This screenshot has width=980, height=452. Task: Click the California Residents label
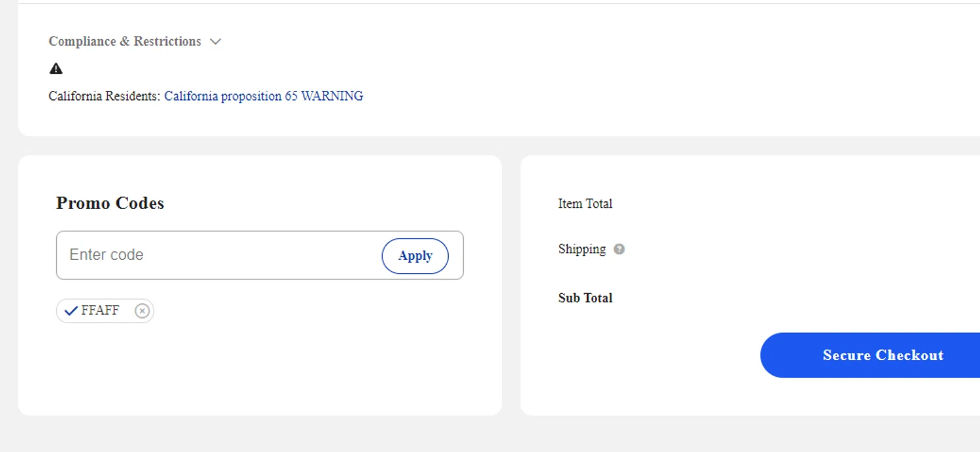pos(104,96)
